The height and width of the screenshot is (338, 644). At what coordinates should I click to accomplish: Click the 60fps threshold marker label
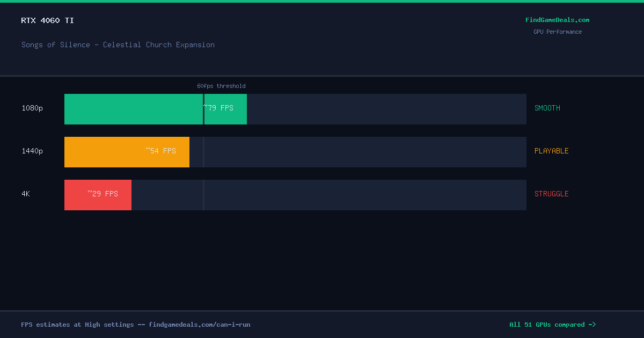(x=221, y=86)
